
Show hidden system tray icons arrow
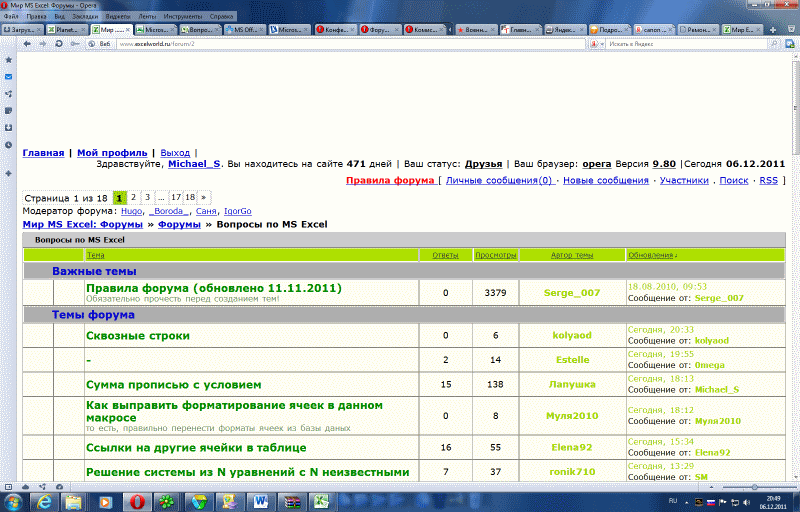687,503
